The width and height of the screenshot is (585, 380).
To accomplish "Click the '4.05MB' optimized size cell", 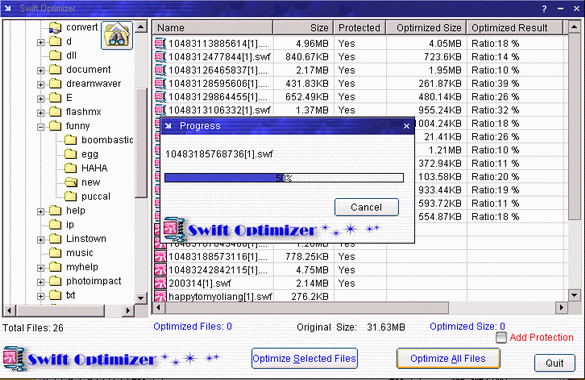I will coord(445,44).
